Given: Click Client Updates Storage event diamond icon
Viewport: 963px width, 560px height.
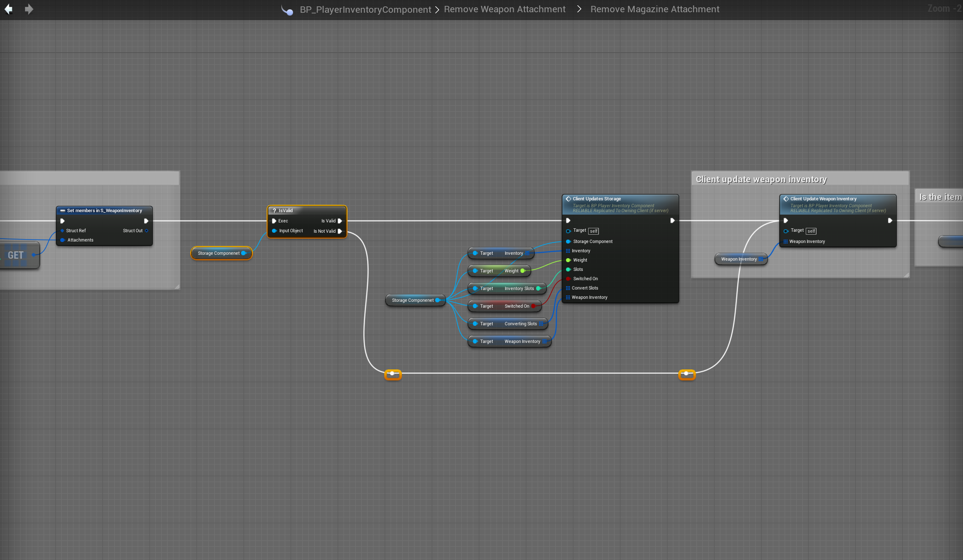Looking at the screenshot, I should tap(568, 199).
